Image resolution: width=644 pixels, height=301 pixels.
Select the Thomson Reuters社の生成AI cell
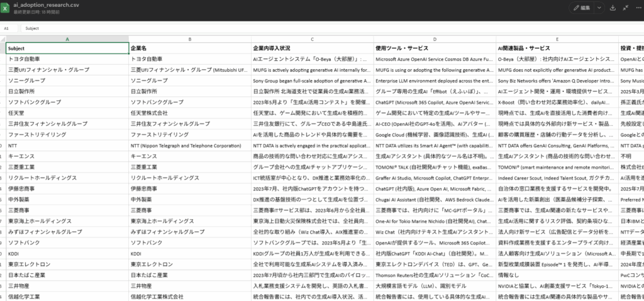tap(435, 275)
